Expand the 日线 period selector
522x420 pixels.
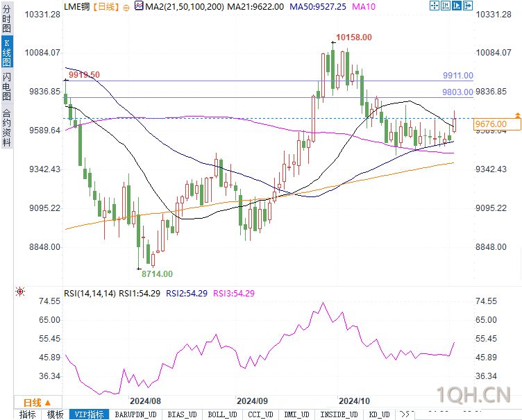(37, 403)
